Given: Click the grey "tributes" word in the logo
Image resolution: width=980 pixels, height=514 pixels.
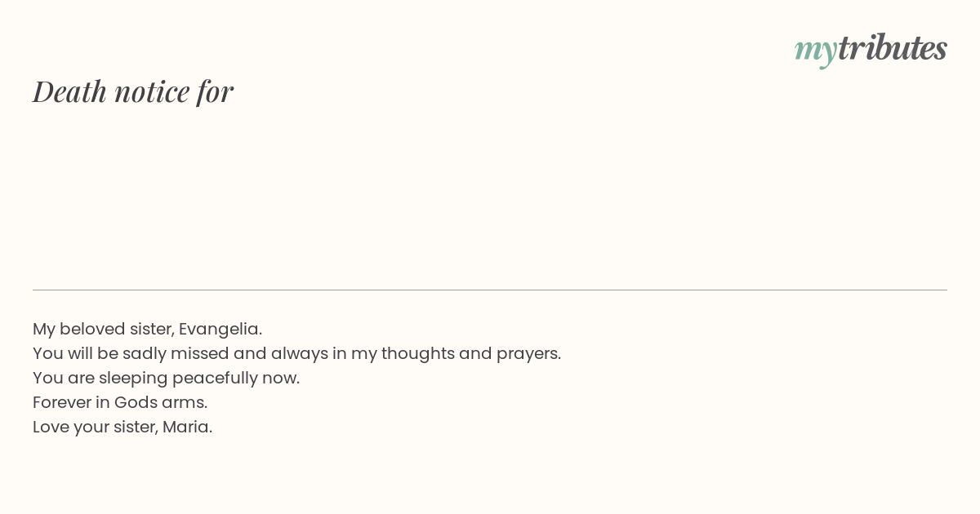Looking at the screenshot, I should 893,47.
